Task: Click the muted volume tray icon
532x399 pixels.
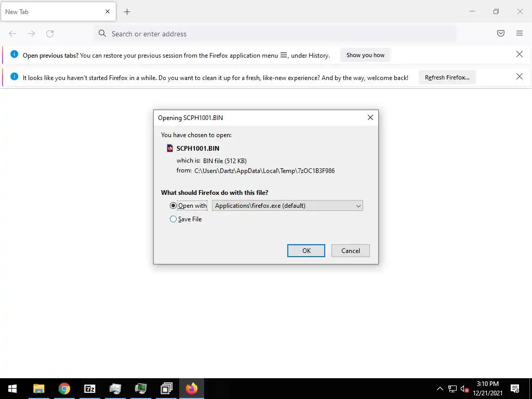Action: 464,389
